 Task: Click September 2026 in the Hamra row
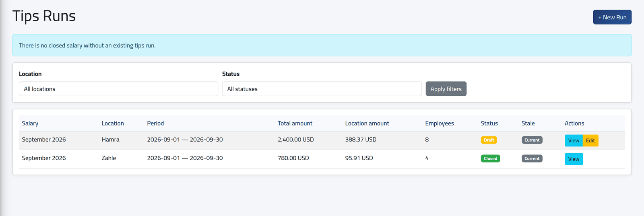click(x=44, y=140)
